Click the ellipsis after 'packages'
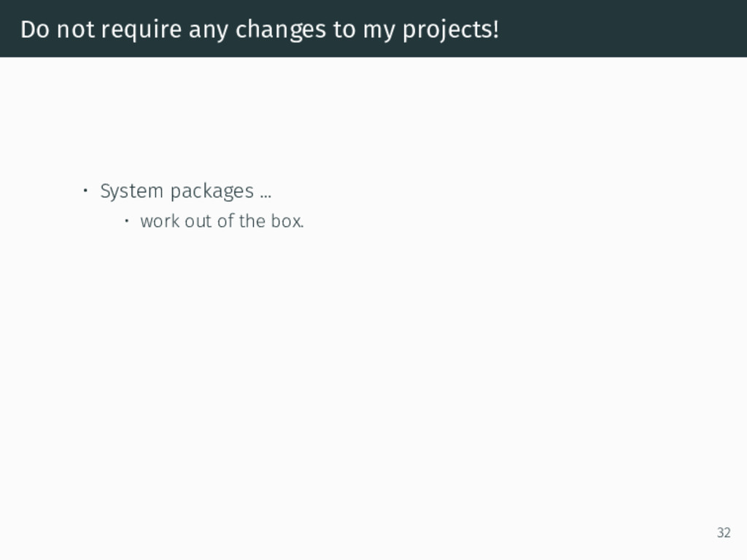 [x=266, y=195]
